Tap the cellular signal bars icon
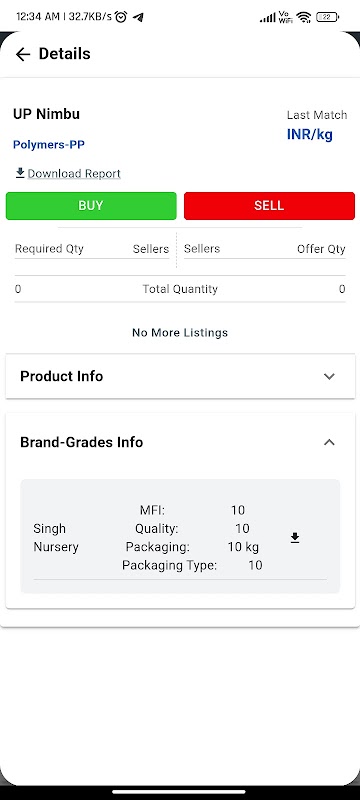 tap(268, 18)
